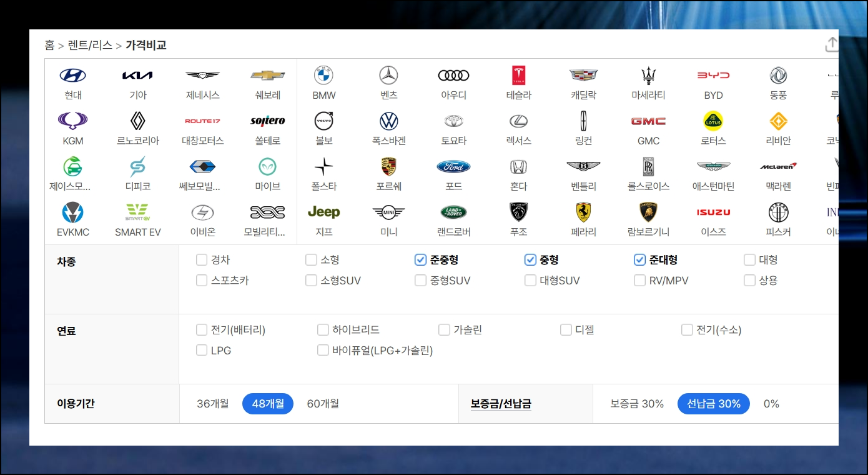Select the GMC brand logo

[648, 121]
